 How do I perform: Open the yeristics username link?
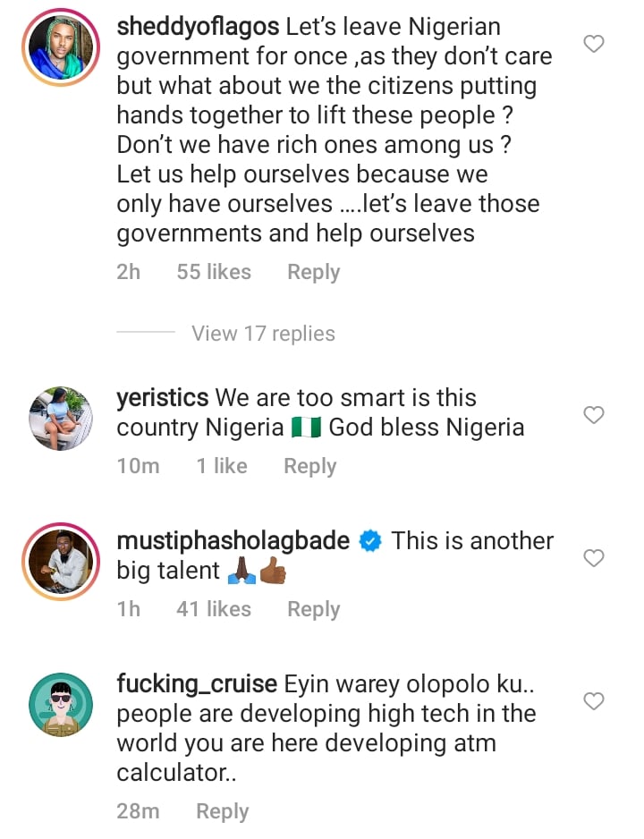(x=163, y=398)
